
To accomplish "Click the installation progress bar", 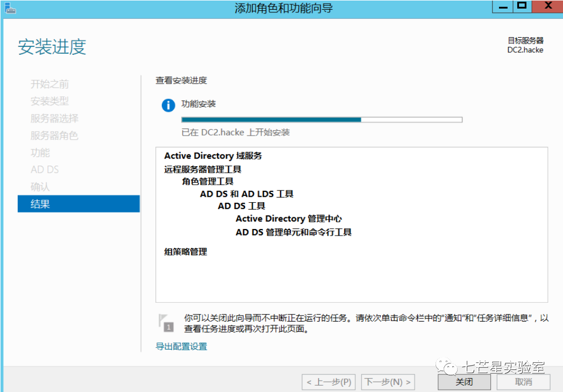I will coord(322,120).
